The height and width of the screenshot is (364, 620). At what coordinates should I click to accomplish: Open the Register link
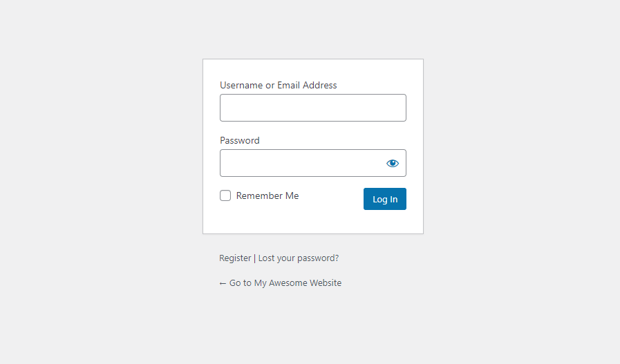235,258
